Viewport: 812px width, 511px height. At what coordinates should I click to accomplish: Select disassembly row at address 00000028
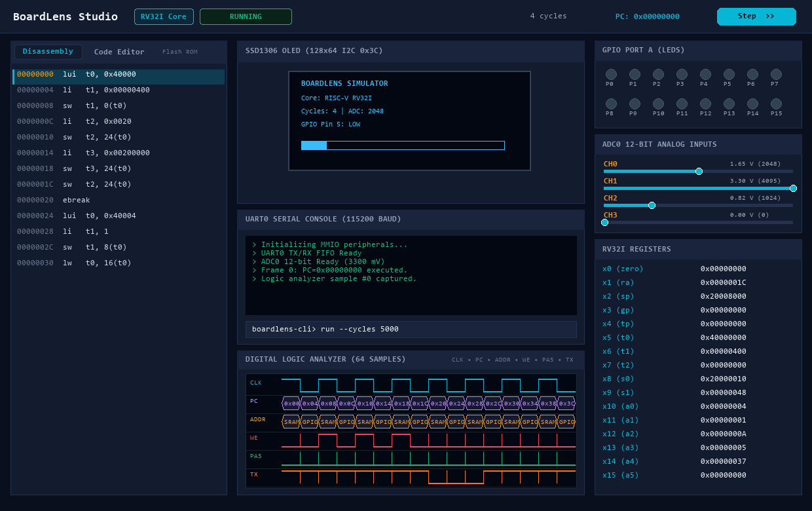pos(119,231)
